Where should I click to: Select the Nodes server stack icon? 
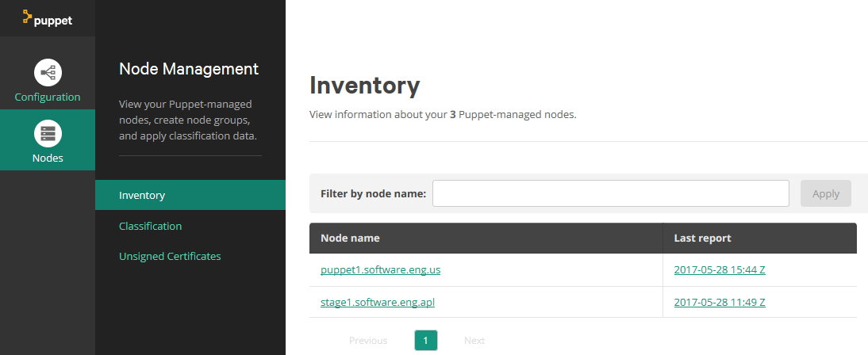pos(48,133)
